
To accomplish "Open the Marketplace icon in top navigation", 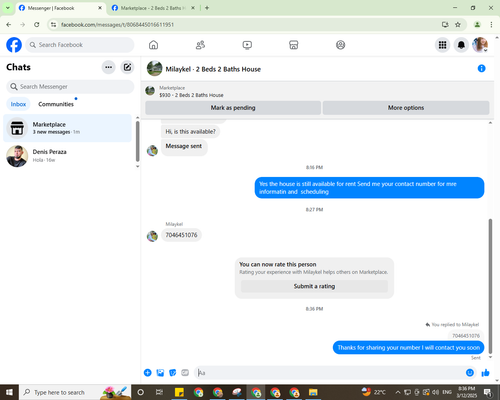I will [x=294, y=45].
